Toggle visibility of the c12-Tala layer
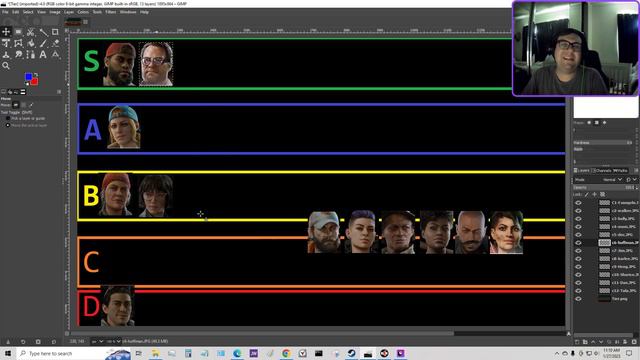The height and width of the screenshot is (360, 640). point(578,291)
